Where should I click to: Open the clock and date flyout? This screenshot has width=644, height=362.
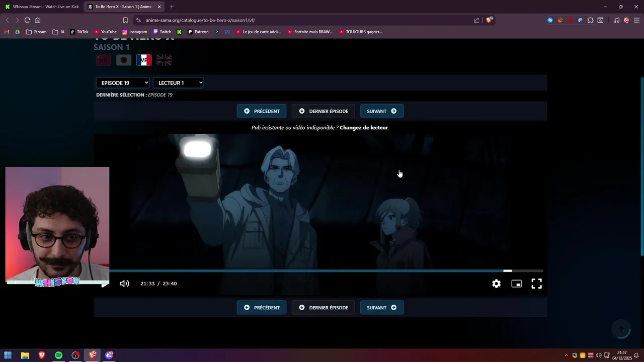[x=622, y=355]
